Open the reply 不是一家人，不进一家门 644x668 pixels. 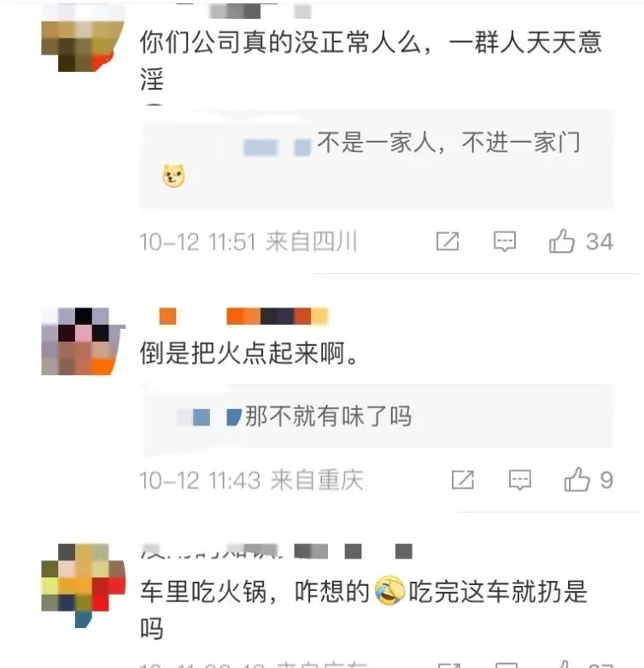click(377, 160)
